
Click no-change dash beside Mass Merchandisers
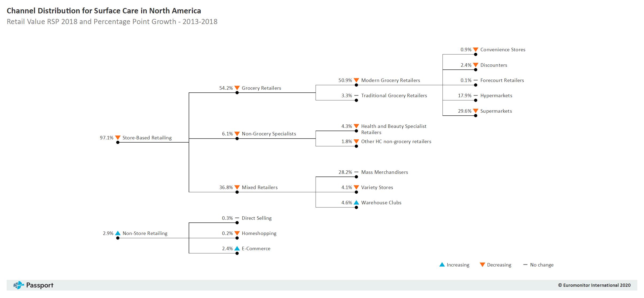[356, 172]
